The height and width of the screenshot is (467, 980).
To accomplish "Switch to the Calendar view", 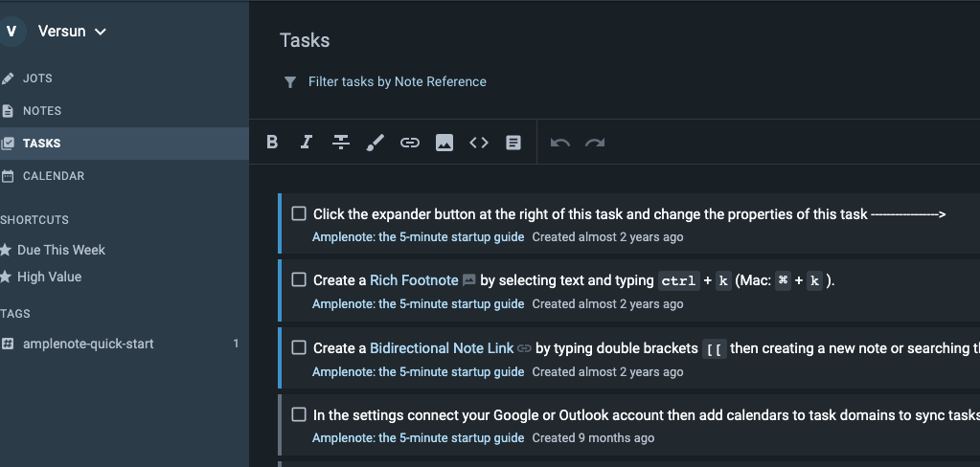I will (x=54, y=176).
